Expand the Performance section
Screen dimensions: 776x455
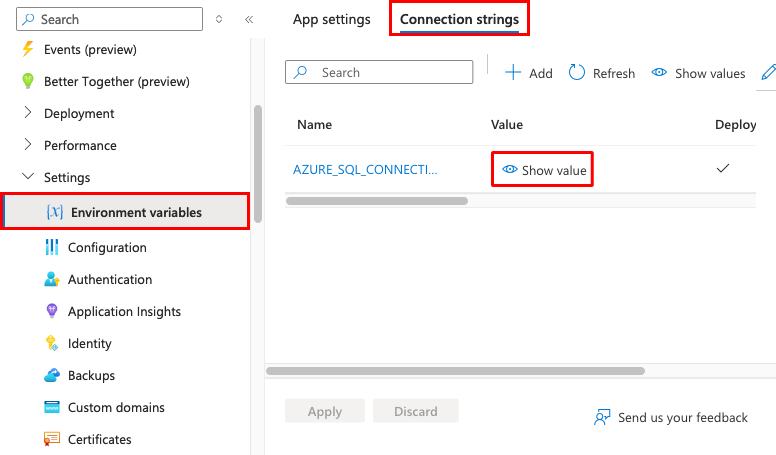coord(28,145)
